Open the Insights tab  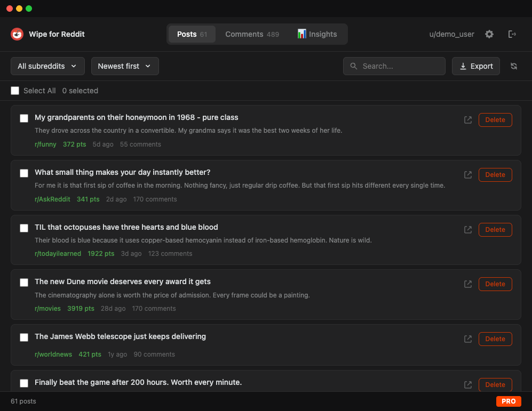pyautogui.click(x=317, y=34)
